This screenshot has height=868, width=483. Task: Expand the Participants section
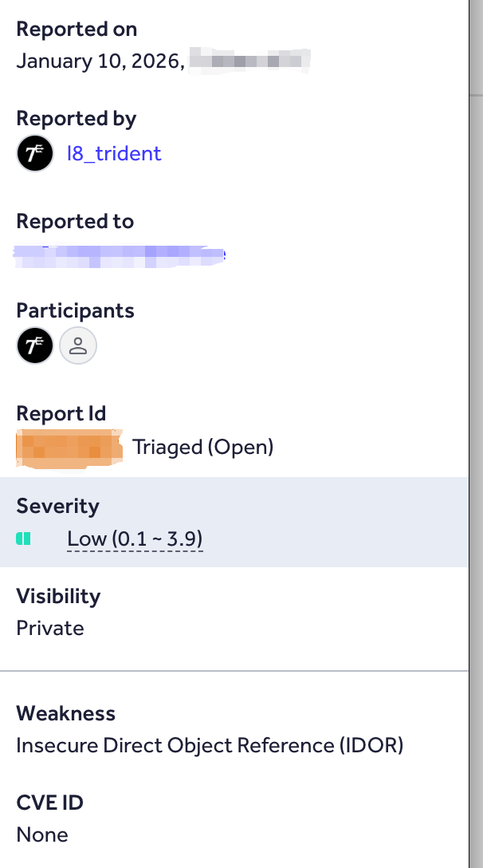[x=75, y=310]
